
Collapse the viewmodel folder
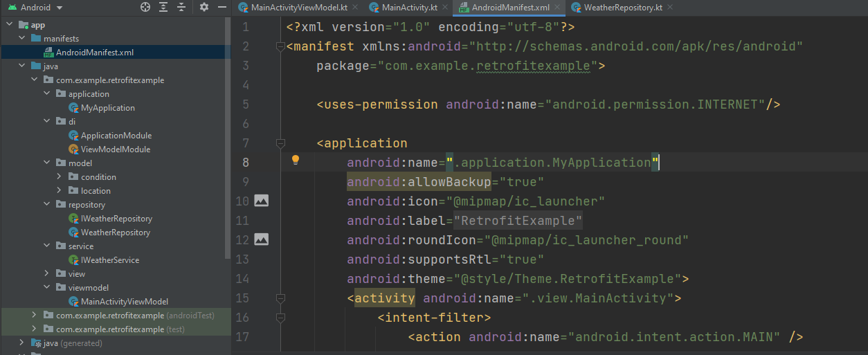[x=47, y=288]
